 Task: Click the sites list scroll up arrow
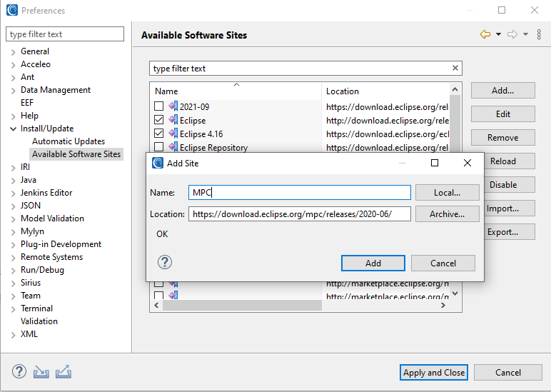(x=455, y=89)
